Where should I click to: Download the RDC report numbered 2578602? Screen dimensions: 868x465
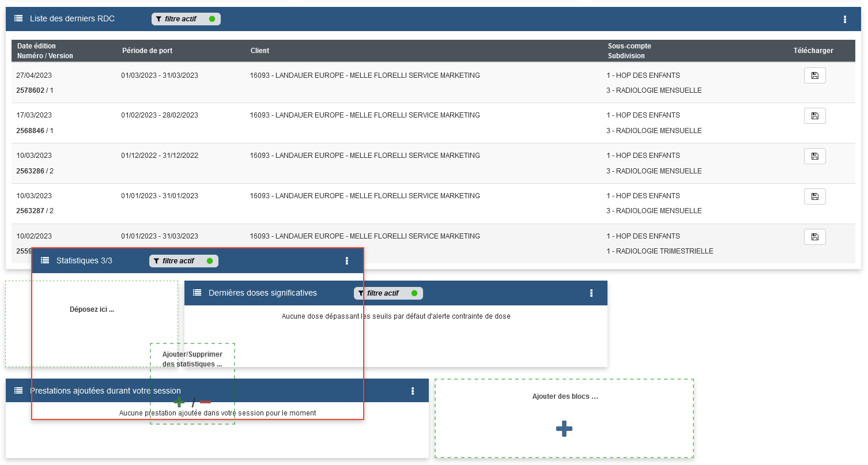coord(814,75)
